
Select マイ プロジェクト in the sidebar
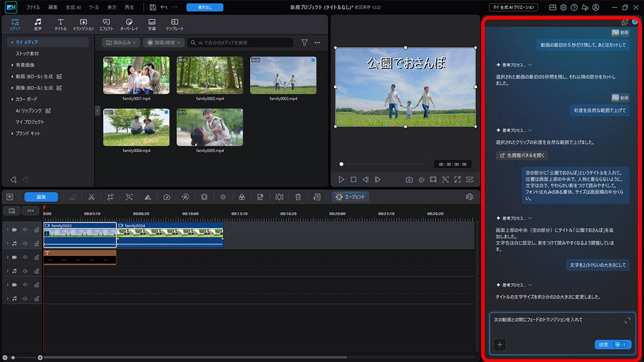[x=30, y=122]
